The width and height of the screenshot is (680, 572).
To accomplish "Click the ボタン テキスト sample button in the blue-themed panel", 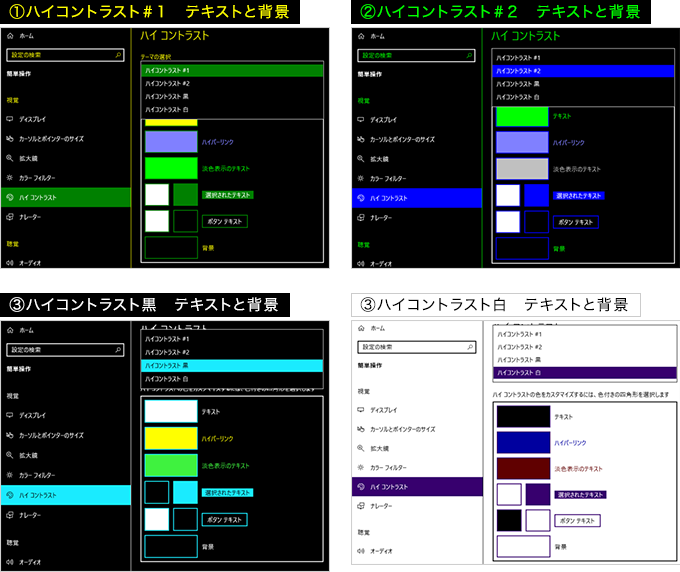I will pyautogui.click(x=576, y=222).
